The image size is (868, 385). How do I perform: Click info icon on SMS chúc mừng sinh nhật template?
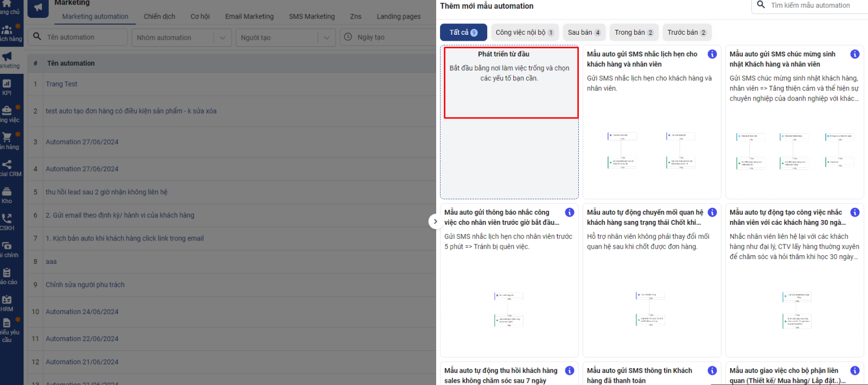(854, 54)
